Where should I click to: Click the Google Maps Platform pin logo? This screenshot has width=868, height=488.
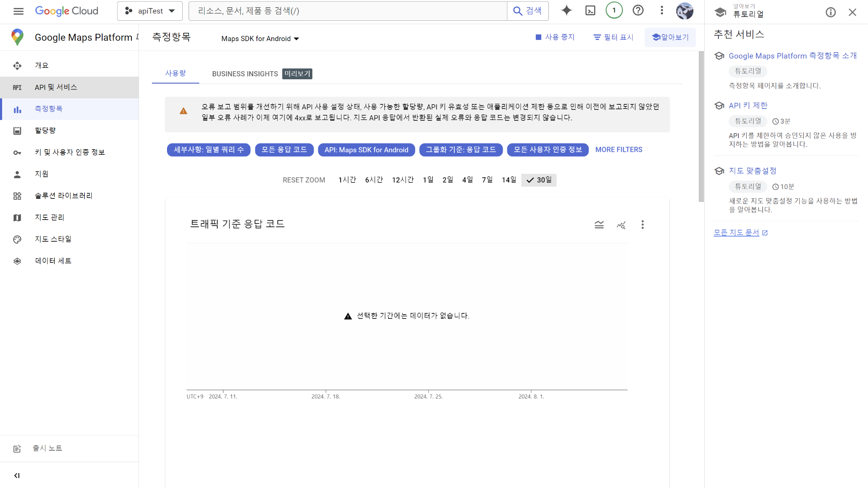click(17, 37)
